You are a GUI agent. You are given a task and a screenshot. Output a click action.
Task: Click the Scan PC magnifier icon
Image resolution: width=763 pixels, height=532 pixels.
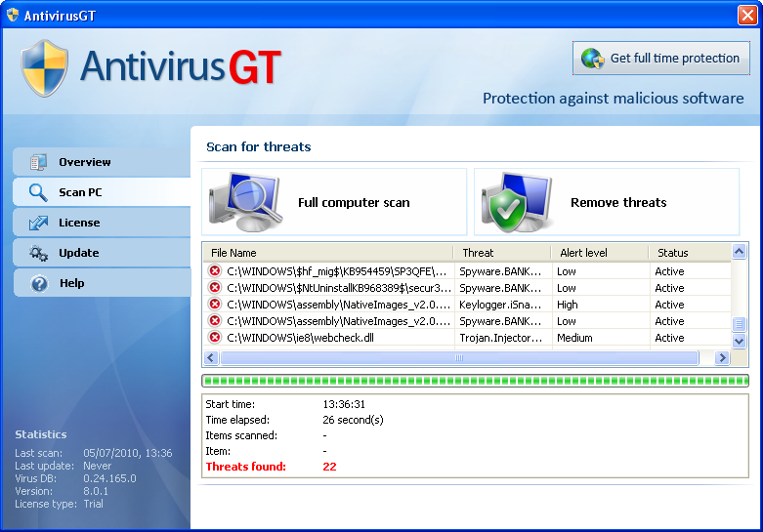coord(38,192)
